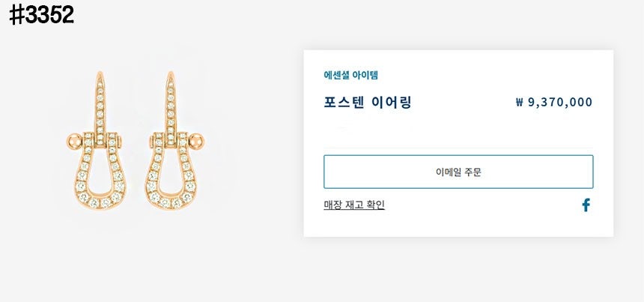The image size is (644, 302).
Task: Click the won currency symbol in price
Action: (520, 103)
